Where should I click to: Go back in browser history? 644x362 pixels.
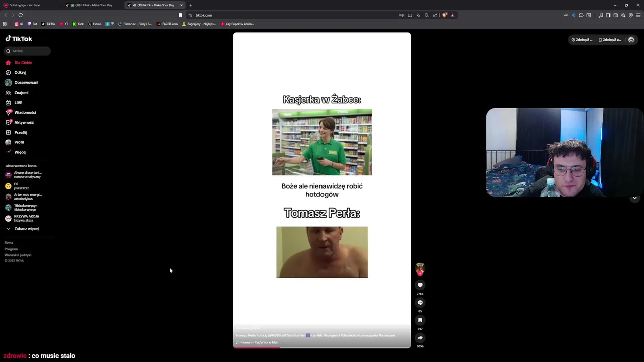click(6, 15)
